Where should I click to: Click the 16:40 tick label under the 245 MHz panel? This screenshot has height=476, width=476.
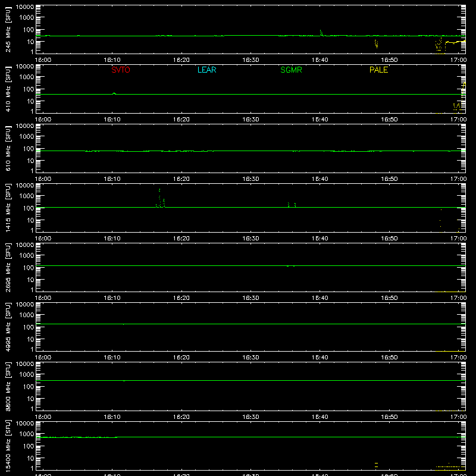tap(320, 60)
